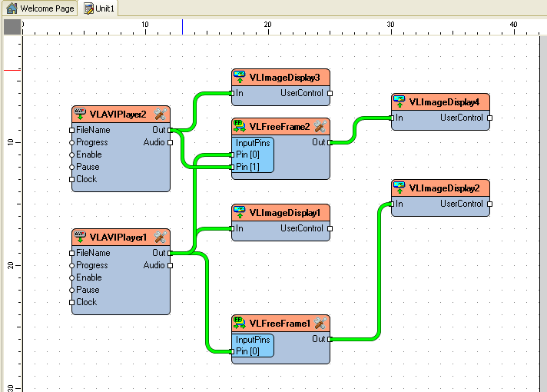
Task: Click the wrench icon on VLAVIPlayer1
Action: coord(161,238)
